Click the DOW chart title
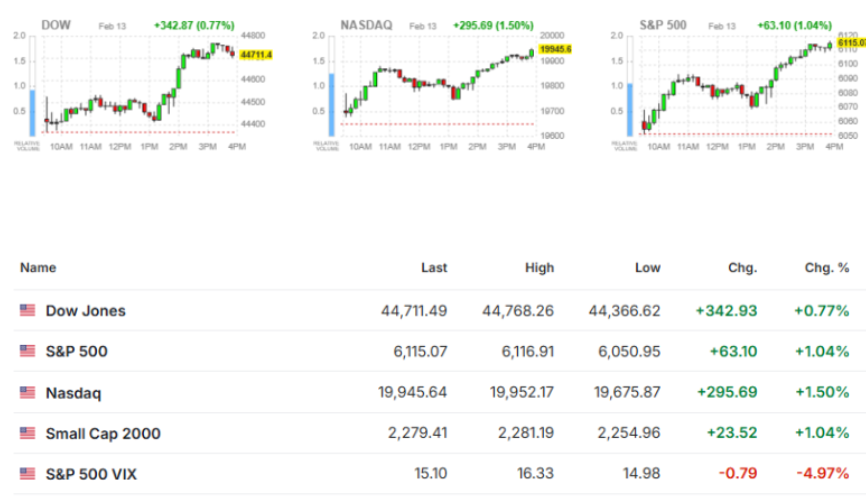The height and width of the screenshot is (498, 866). (x=56, y=25)
